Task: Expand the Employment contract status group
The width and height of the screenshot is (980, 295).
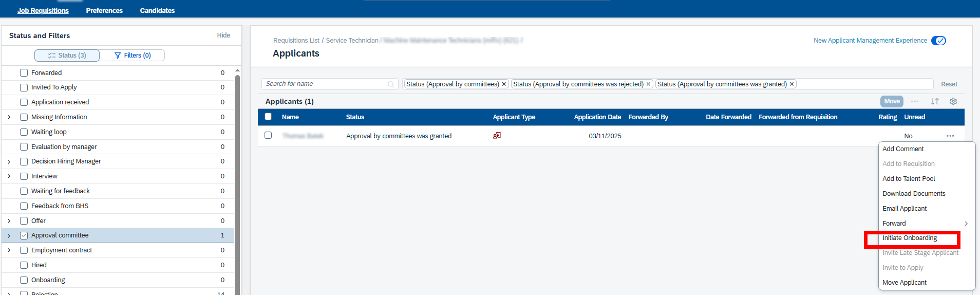Action: [x=9, y=250]
